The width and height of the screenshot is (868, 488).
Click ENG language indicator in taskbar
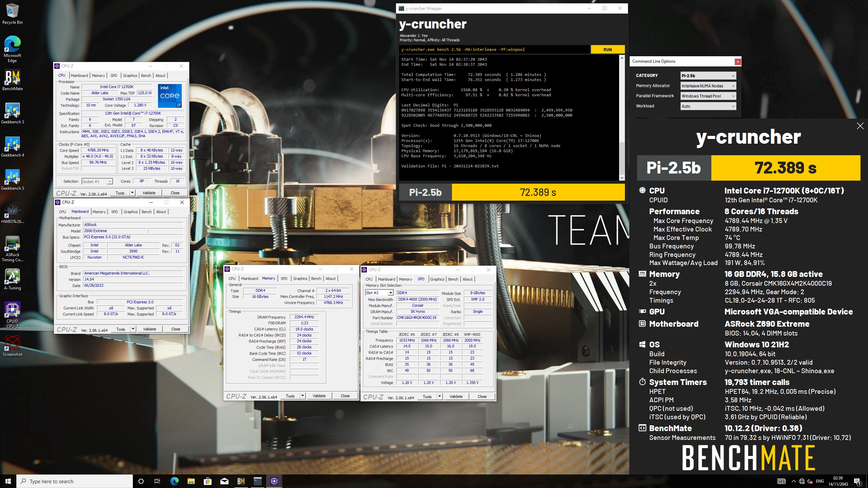tap(820, 481)
